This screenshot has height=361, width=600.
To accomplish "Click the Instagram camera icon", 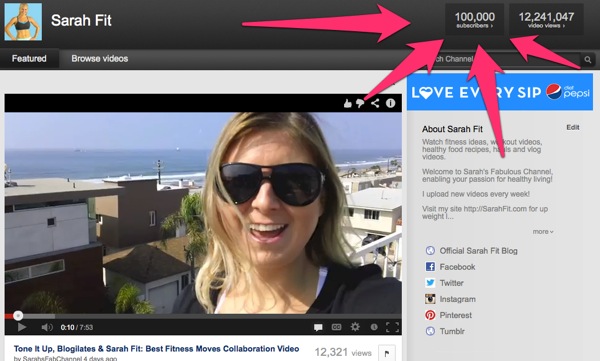I will 430,299.
